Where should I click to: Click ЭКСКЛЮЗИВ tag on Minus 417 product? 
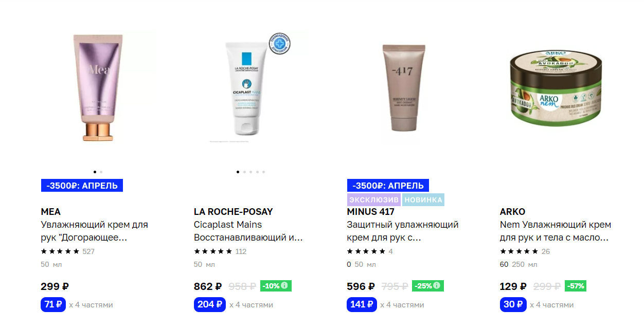[x=374, y=199]
